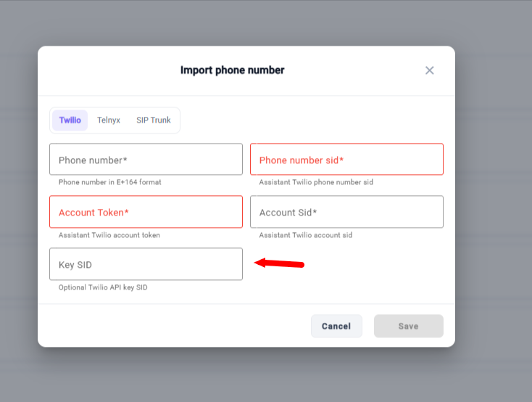Cancel the phone number import
The image size is (532, 402).
[x=336, y=327]
